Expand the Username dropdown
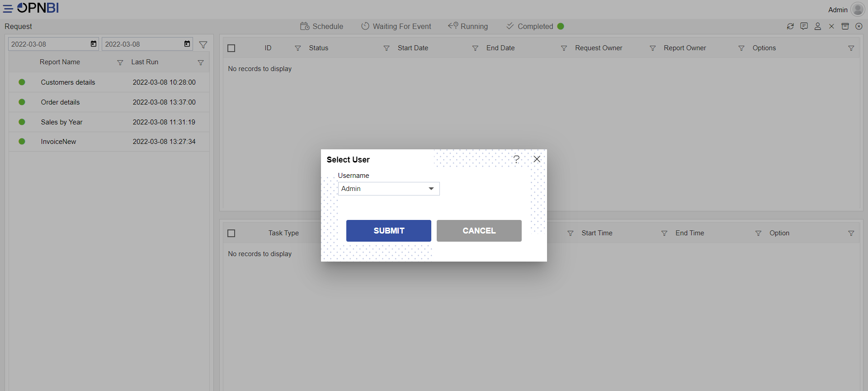The image size is (868, 391). (x=431, y=189)
